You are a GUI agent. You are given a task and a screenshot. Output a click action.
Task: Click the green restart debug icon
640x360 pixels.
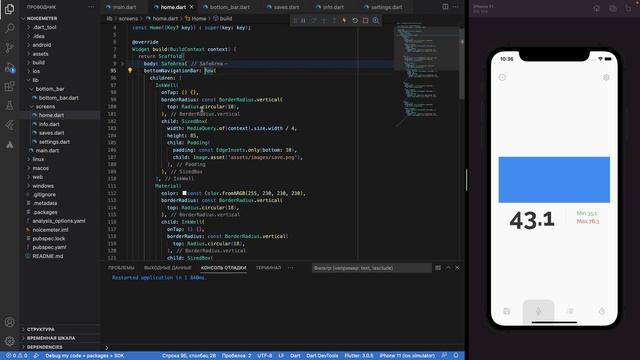pyautogui.click(x=355, y=20)
